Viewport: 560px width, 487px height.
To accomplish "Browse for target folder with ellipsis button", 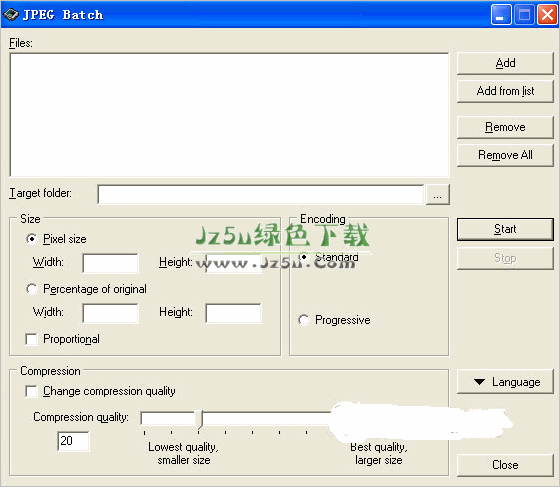I will point(438,195).
